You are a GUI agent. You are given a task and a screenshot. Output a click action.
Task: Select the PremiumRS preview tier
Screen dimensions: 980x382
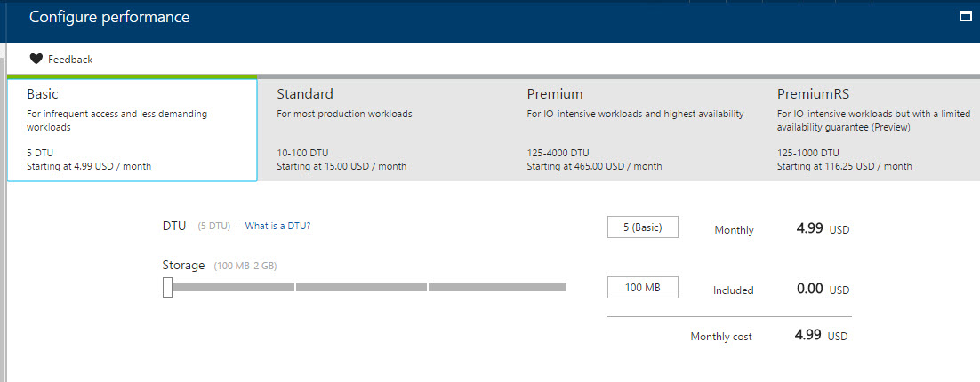coord(876,129)
